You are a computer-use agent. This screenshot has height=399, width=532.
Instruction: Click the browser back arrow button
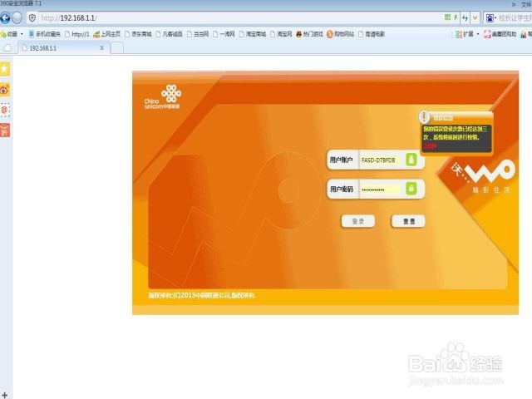tap(5, 17)
